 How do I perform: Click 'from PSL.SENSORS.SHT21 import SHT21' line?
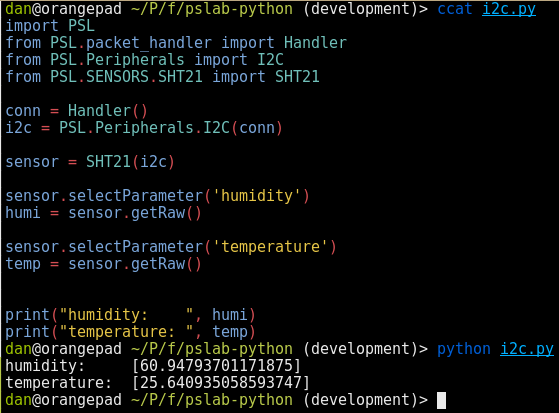tap(163, 77)
